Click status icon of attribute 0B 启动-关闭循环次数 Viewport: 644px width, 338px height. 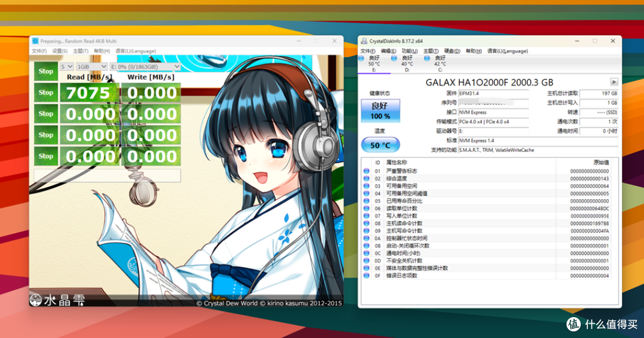click(x=366, y=246)
